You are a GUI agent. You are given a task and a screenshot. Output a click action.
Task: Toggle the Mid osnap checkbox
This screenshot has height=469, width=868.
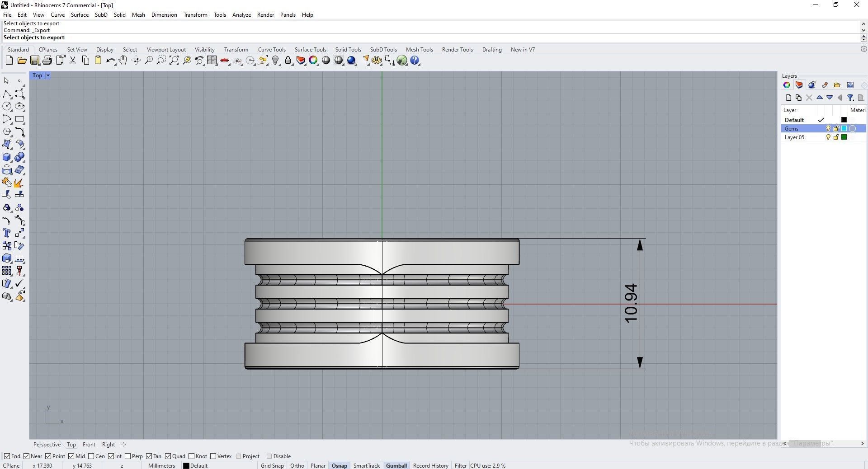click(71, 456)
